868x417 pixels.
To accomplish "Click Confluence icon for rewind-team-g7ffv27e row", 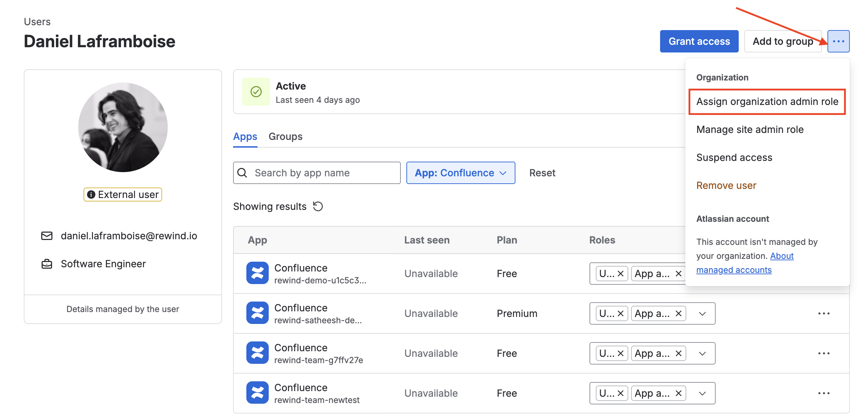I will [x=258, y=353].
